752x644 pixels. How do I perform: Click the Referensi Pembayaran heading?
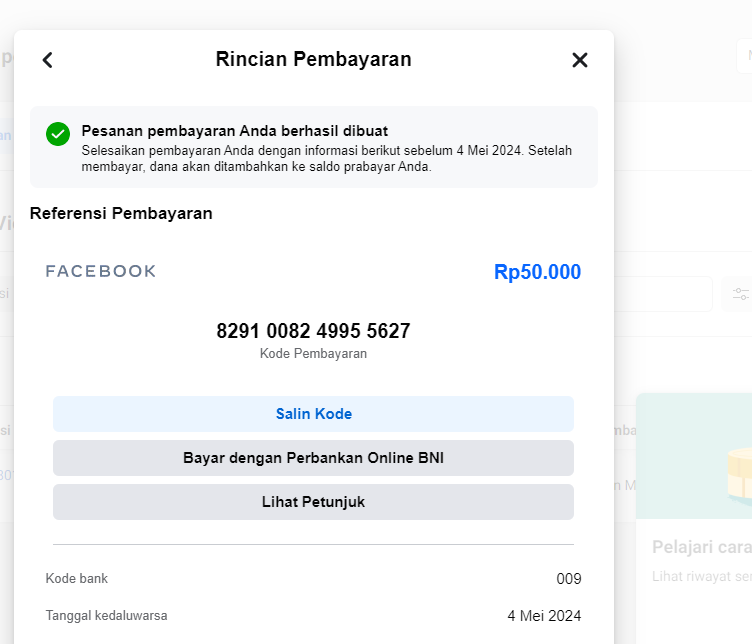pos(121,213)
